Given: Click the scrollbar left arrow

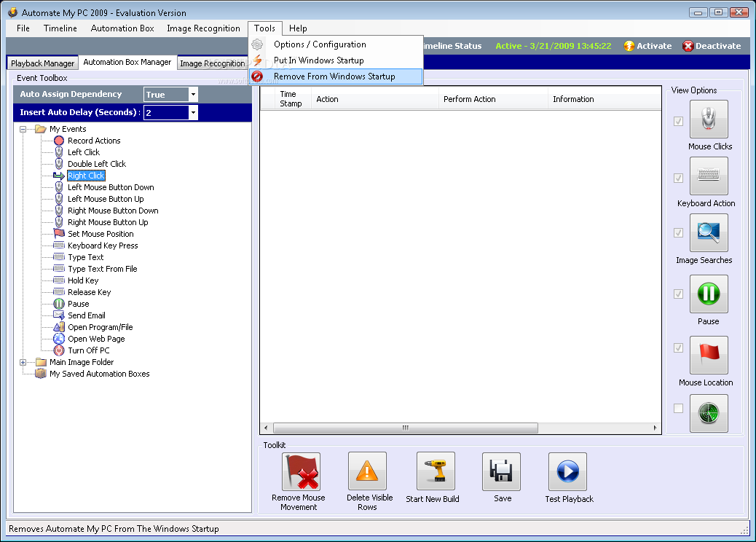Looking at the screenshot, I should pyautogui.click(x=266, y=428).
